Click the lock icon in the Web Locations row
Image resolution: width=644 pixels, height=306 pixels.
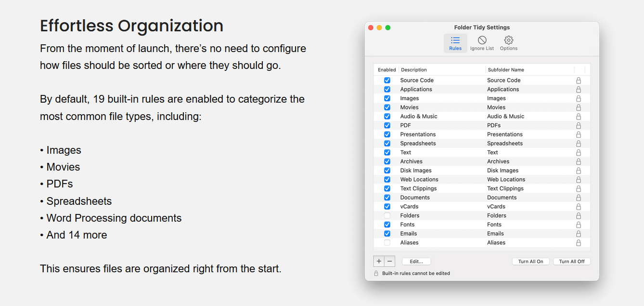[x=579, y=179]
